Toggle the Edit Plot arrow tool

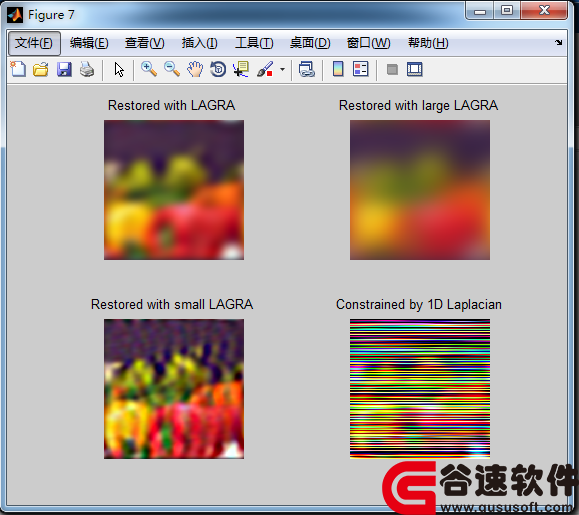[x=119, y=69]
